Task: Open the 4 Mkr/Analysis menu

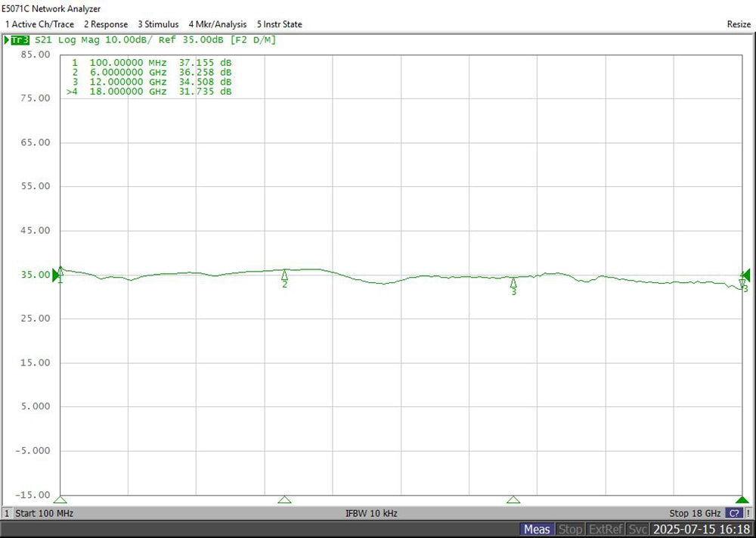Action: point(218,24)
